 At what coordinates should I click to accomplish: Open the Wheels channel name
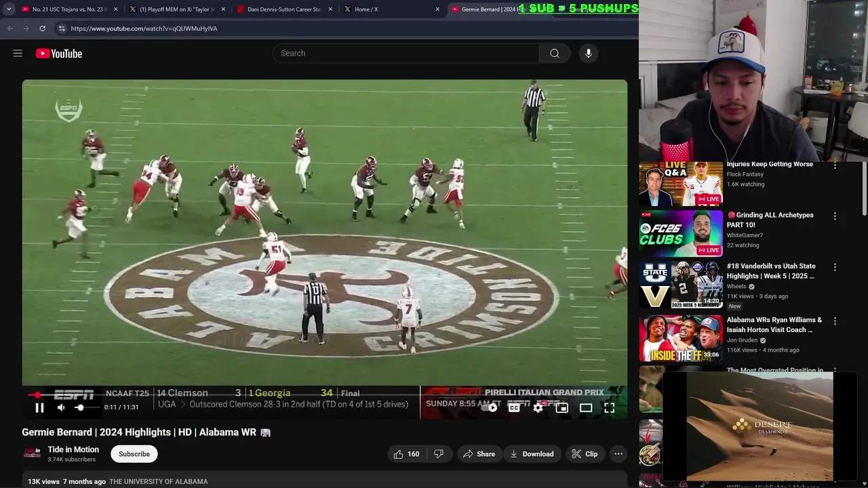736,286
